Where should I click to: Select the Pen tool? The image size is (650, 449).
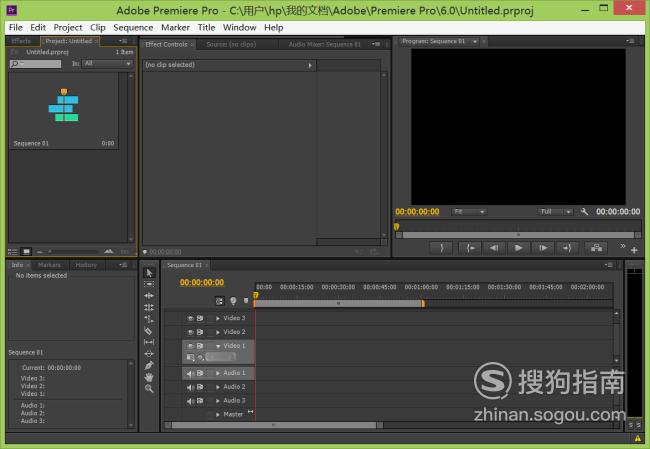coord(149,365)
